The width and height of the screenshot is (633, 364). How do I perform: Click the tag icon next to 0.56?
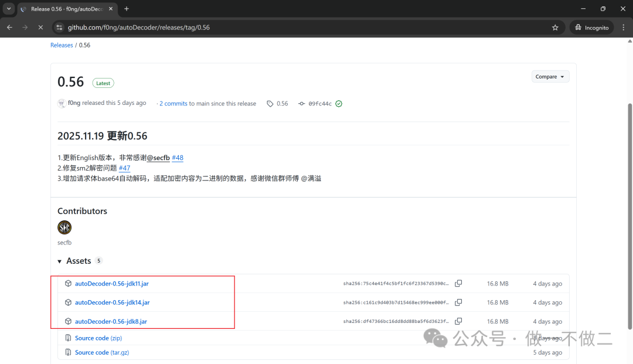click(268, 103)
